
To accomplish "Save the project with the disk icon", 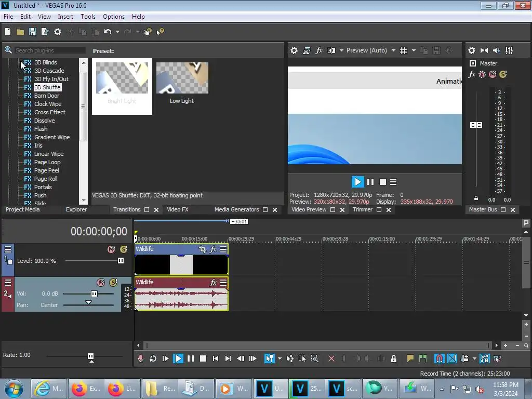I will [x=33, y=32].
